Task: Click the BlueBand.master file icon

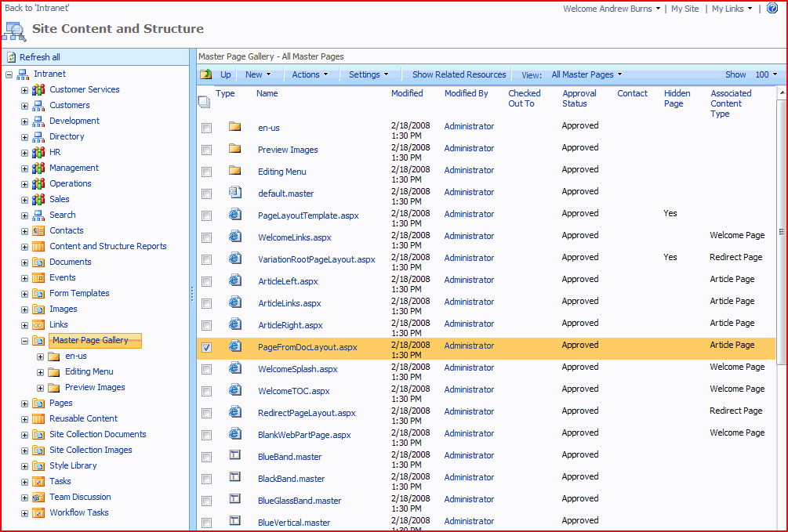Action: point(234,455)
